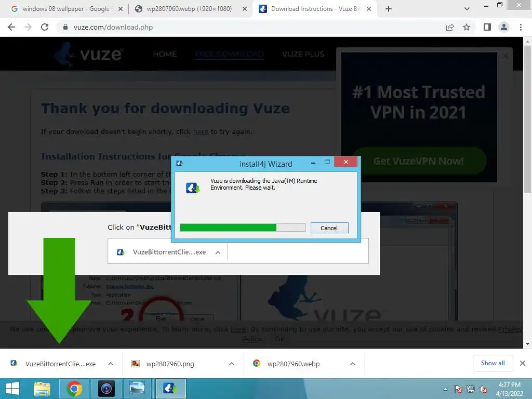Image resolution: width=532 pixels, height=399 pixels.
Task: Open the Windows Start button
Action: 12,389
